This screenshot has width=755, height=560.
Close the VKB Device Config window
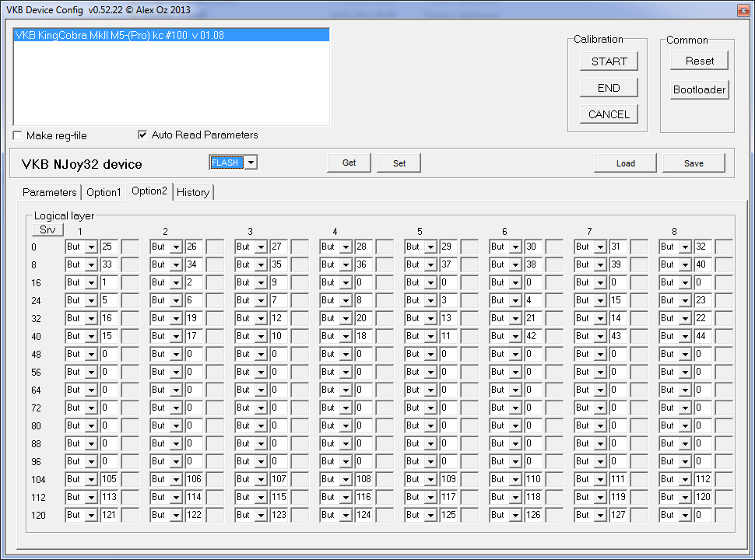pyautogui.click(x=743, y=10)
